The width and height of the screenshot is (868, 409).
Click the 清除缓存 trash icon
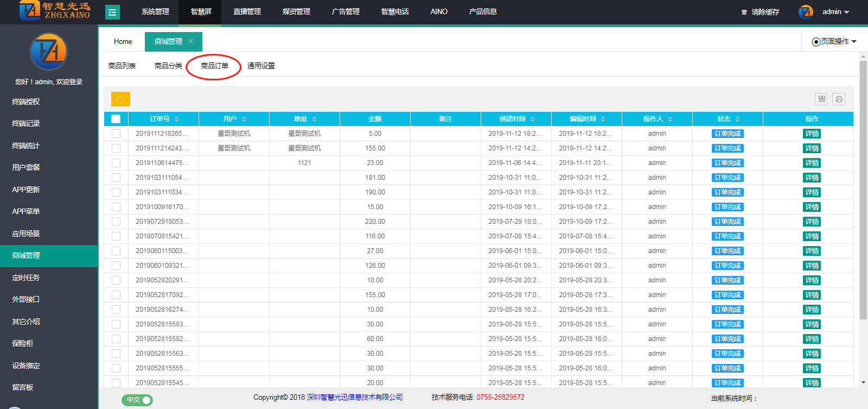pos(744,12)
